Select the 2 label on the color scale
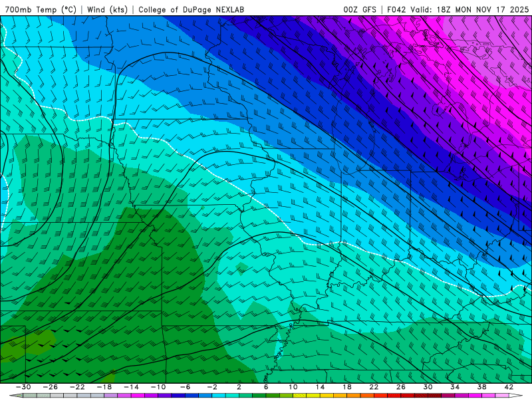Viewport: 532px width, 399px height. [239, 387]
